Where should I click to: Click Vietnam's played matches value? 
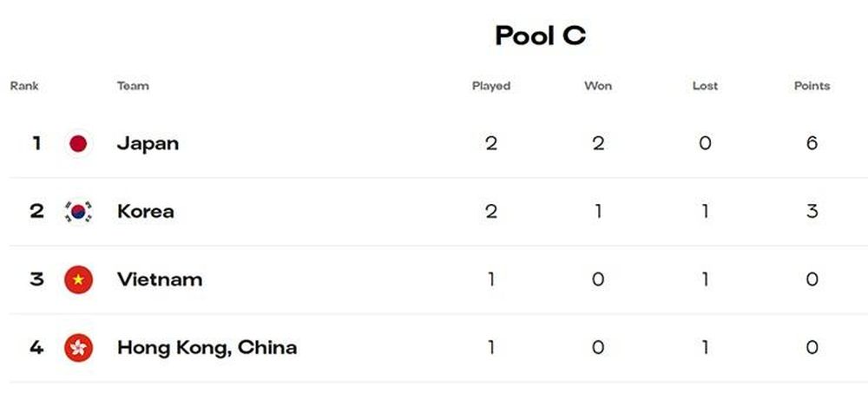coord(491,279)
